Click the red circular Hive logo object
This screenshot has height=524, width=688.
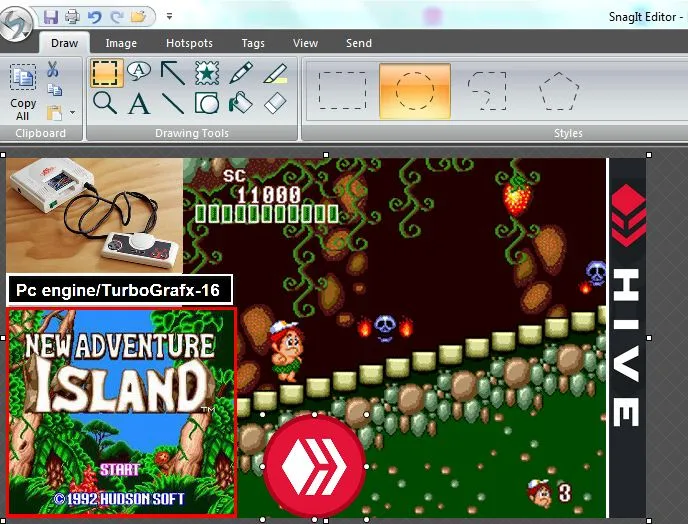pyautogui.click(x=314, y=467)
